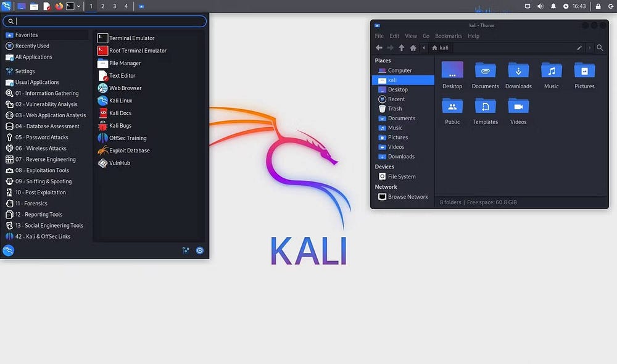The width and height of the screenshot is (617, 364).
Task: Open the search icon in Thunar's toolbar
Action: click(x=599, y=48)
